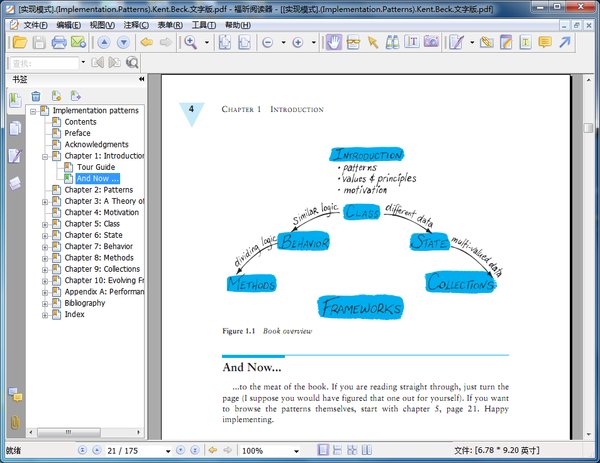Open the dropdown beside zoom in

point(313,42)
